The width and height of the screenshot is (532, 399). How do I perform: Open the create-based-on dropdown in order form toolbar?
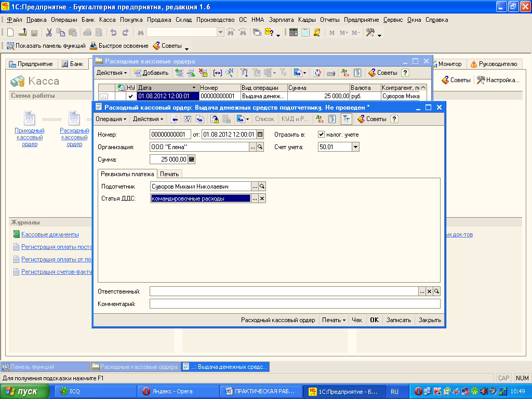(x=243, y=119)
